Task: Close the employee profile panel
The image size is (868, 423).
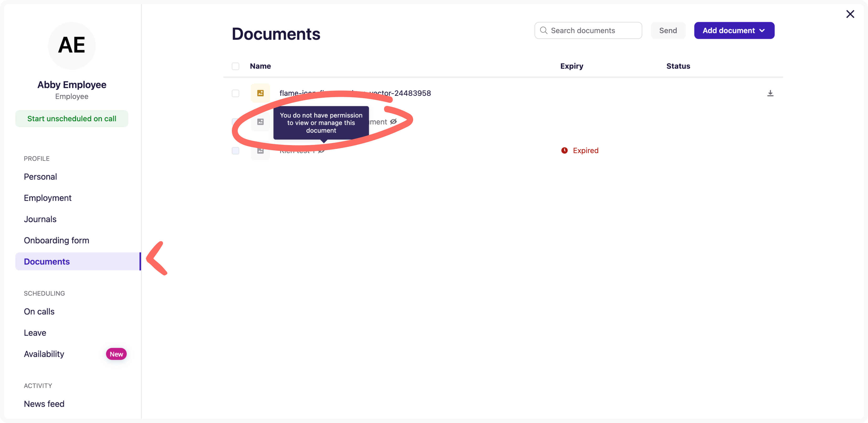Action: pyautogui.click(x=850, y=14)
